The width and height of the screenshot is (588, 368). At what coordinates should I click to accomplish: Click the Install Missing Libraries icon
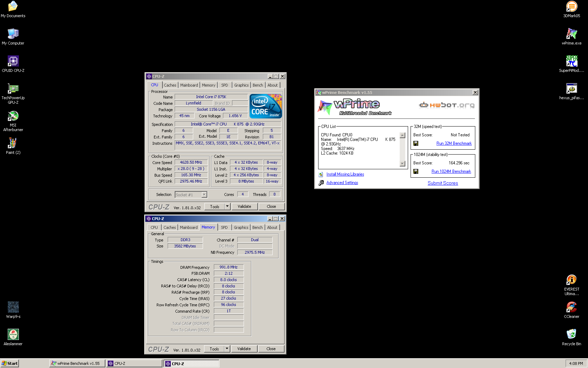click(321, 174)
